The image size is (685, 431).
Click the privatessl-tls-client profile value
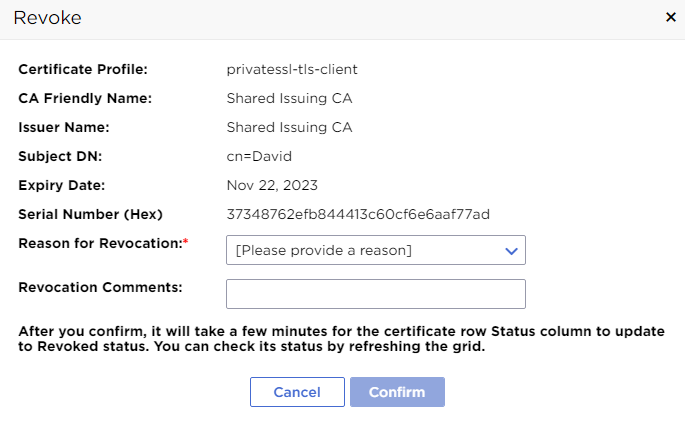click(292, 69)
